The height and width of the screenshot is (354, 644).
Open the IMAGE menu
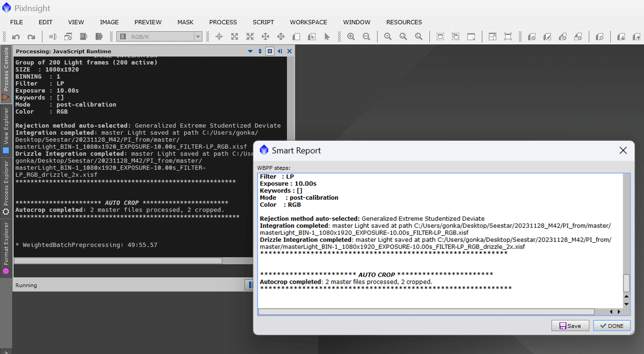[109, 22]
